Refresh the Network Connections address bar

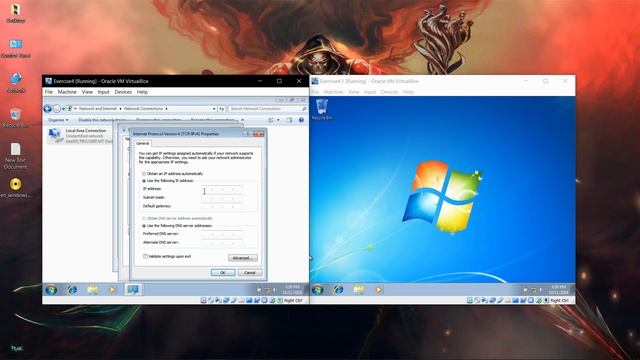point(222,109)
